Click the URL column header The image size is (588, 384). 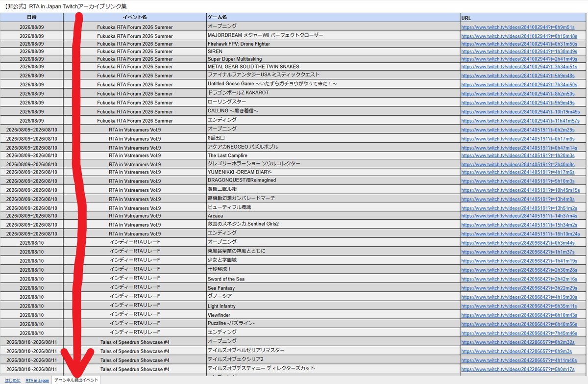pos(523,17)
